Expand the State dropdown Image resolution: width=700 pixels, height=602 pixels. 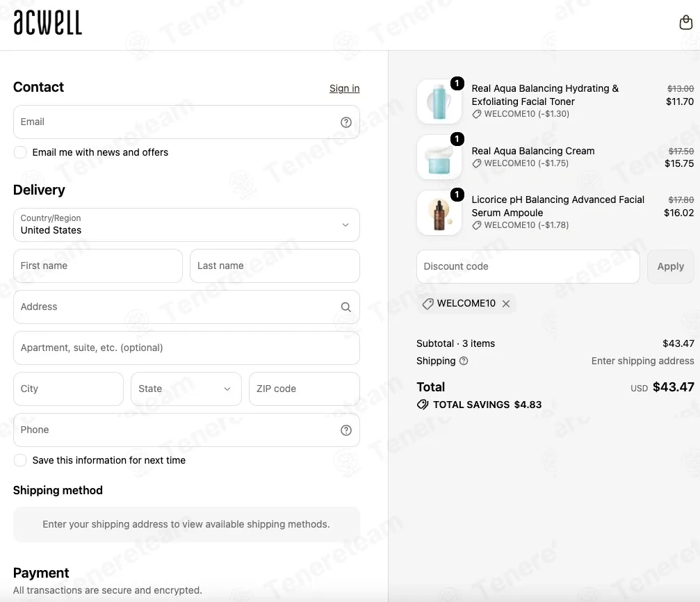[186, 389]
